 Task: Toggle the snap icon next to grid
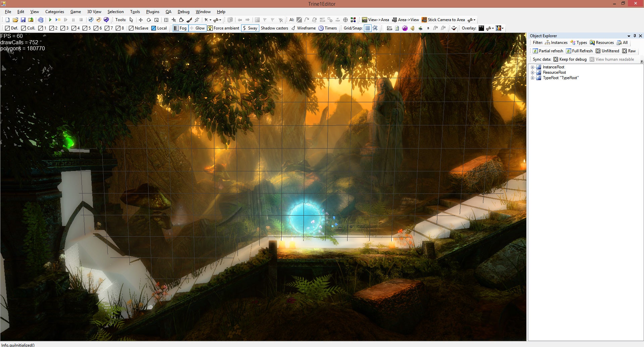375,28
